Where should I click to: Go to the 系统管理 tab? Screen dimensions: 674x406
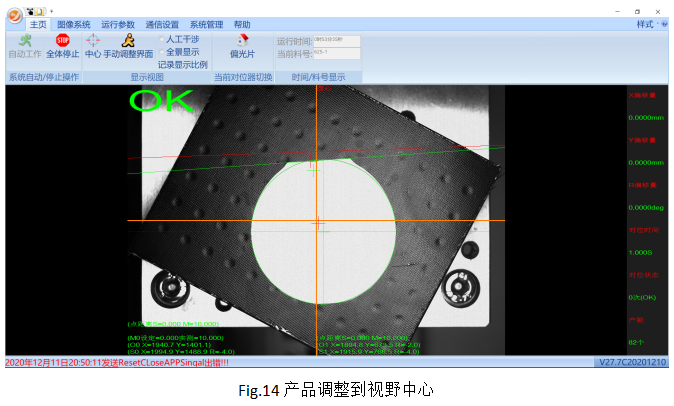[x=206, y=23]
